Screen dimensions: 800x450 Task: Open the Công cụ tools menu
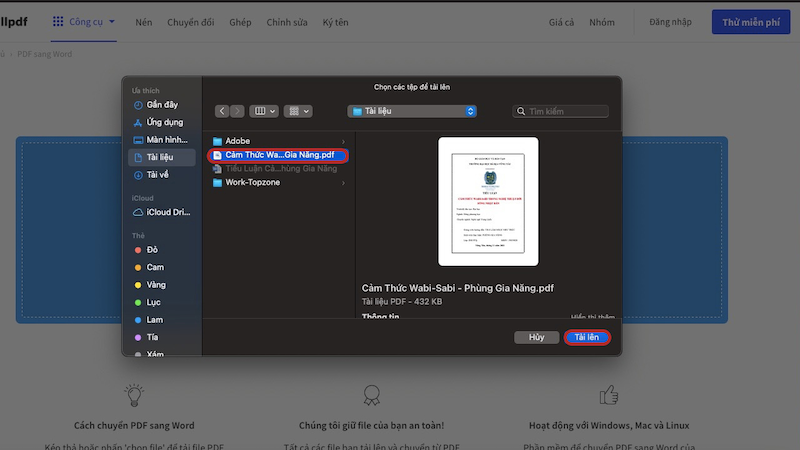pyautogui.click(x=85, y=21)
